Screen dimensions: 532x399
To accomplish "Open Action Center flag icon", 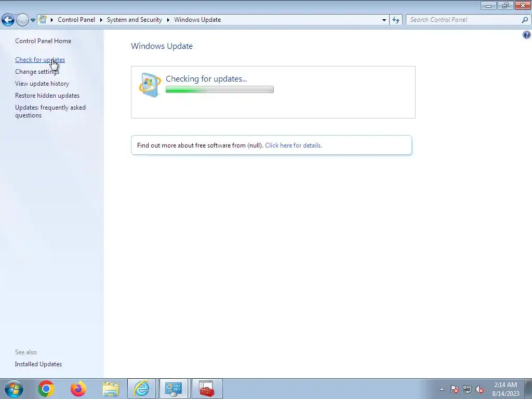I will click(x=455, y=389).
